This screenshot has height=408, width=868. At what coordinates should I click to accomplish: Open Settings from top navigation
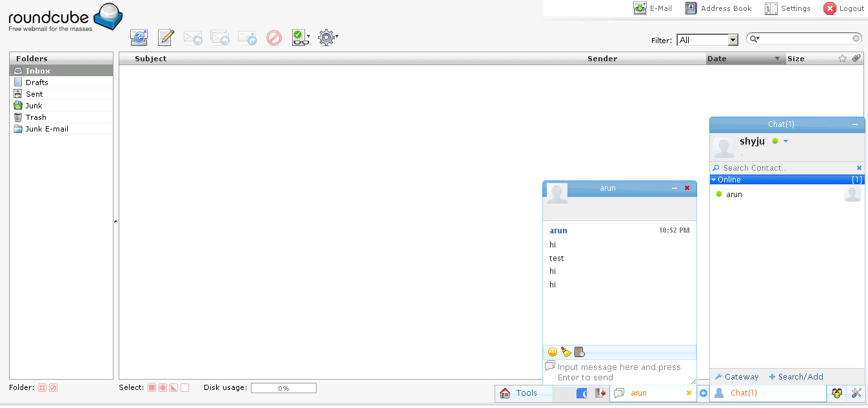tap(787, 8)
